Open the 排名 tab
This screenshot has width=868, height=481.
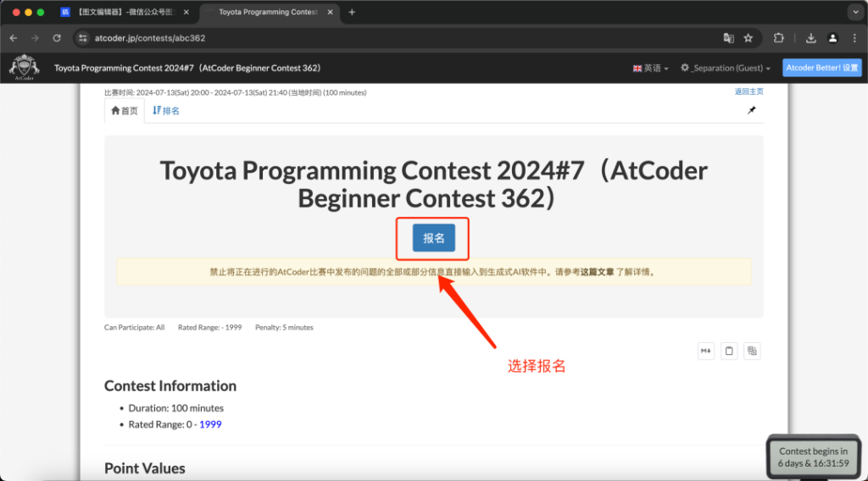click(166, 111)
